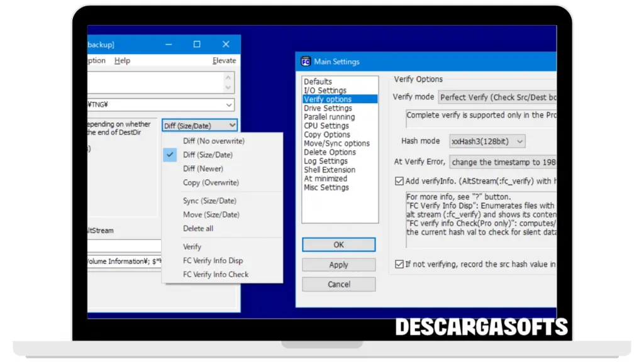Select Shell Extension in the settings list
This screenshot has height=362, width=644.
pos(329,170)
